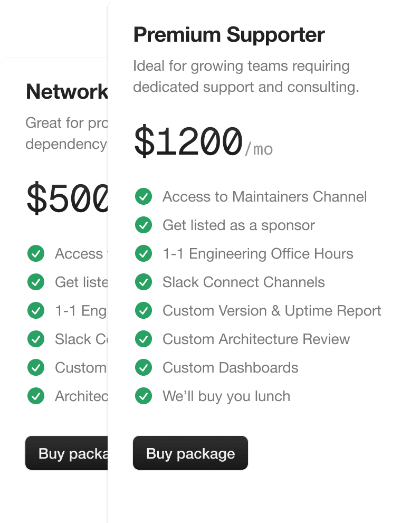
Task: Click the Premium Supporter description paragraph
Action: pos(245,77)
